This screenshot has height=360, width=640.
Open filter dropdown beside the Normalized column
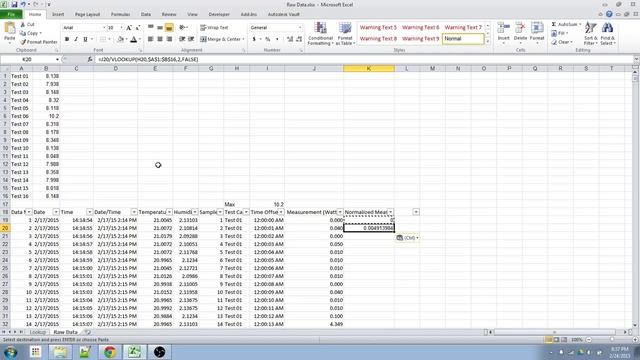pos(416,212)
